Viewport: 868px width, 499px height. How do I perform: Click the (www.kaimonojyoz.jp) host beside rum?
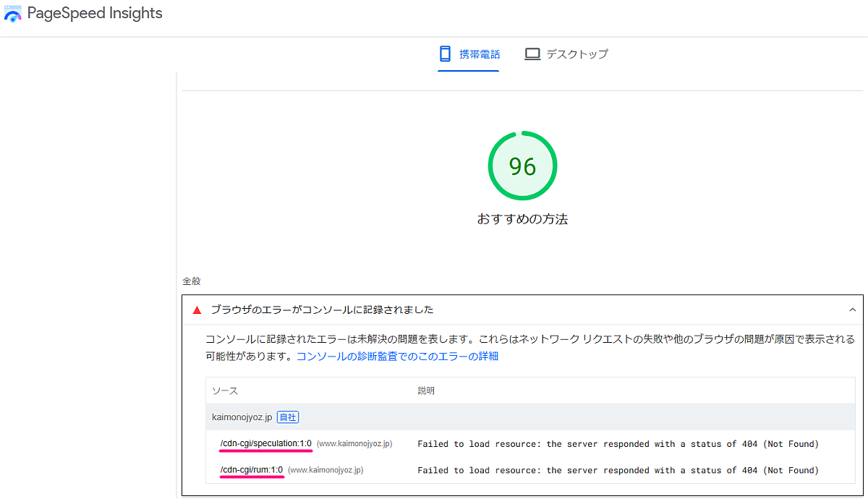point(325,470)
